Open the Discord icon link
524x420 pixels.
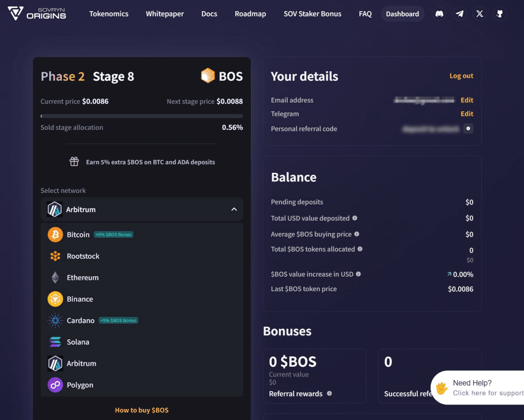[439, 14]
